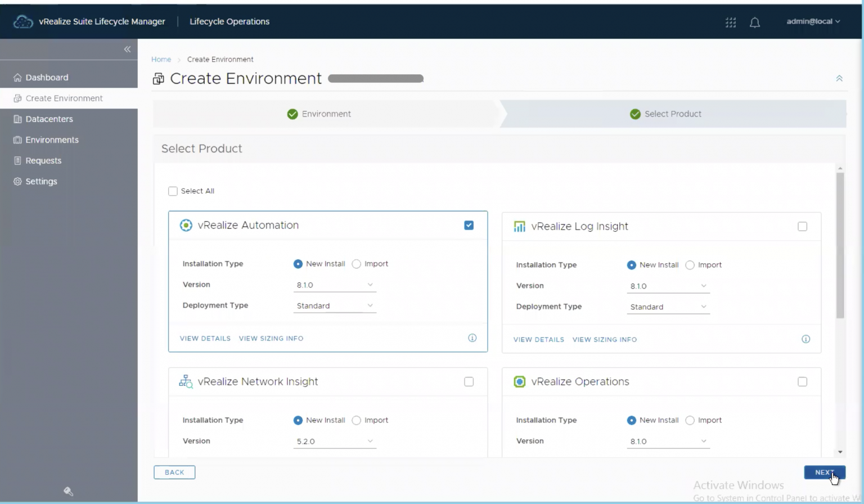Select New Install for vRealize Automation
This screenshot has width=864, height=504.
tap(298, 264)
